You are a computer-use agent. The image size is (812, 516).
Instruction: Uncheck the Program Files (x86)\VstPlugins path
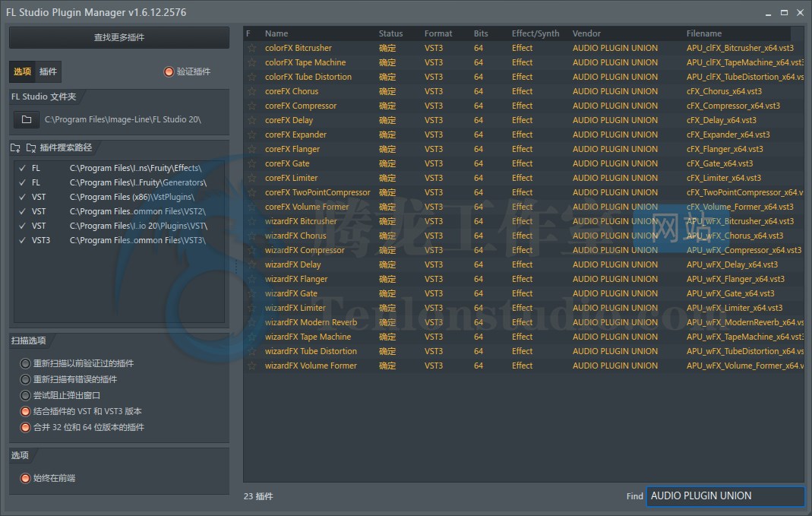click(22, 198)
